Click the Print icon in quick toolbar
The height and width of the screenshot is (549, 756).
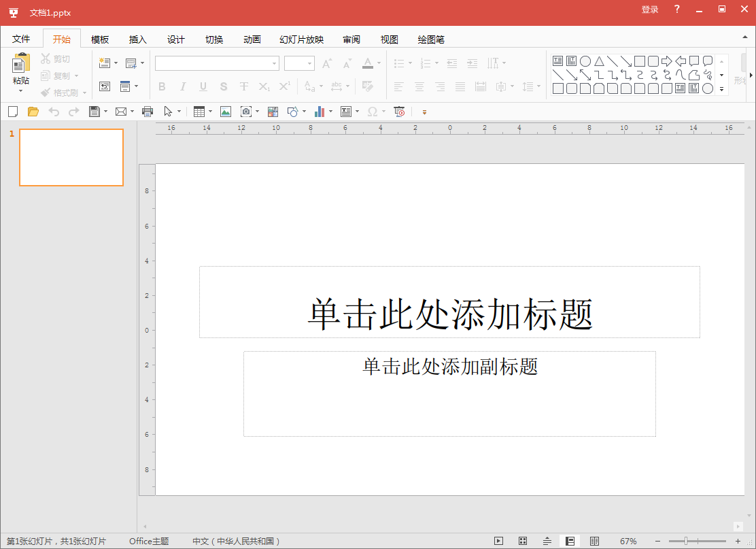click(148, 112)
